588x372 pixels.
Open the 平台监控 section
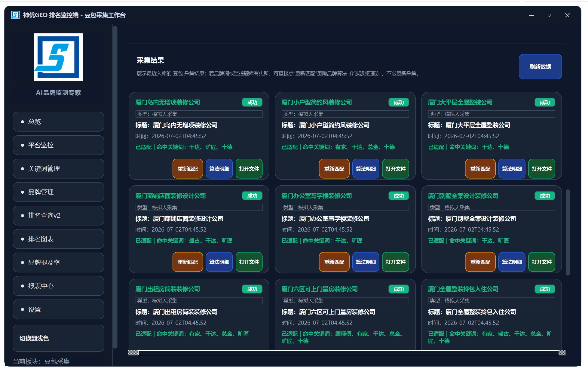point(59,145)
